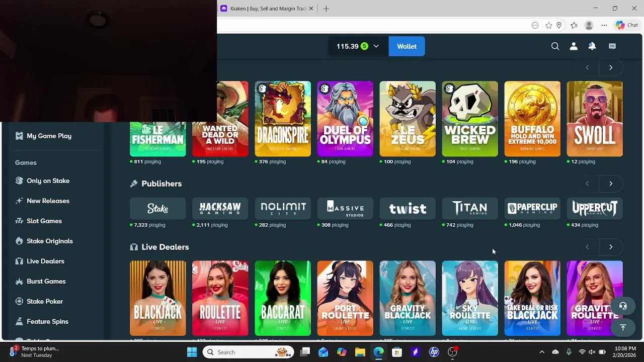The image size is (644, 362).
Task: Show next Live Dealers
Action: click(611, 247)
